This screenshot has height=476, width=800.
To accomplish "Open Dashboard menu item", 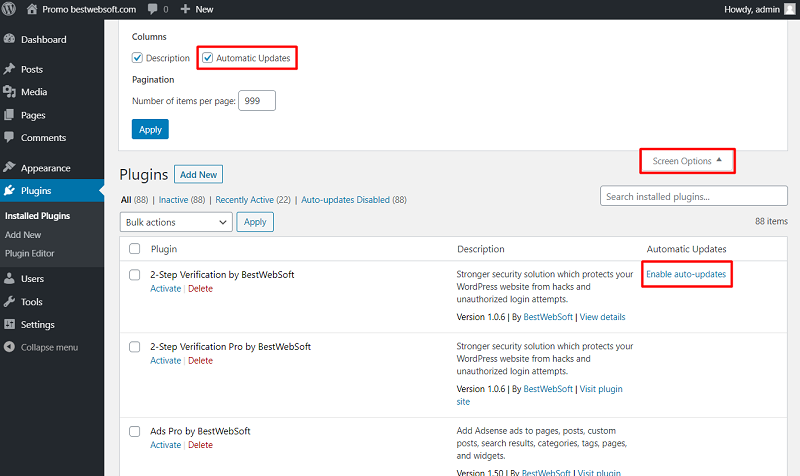I will [x=43, y=39].
